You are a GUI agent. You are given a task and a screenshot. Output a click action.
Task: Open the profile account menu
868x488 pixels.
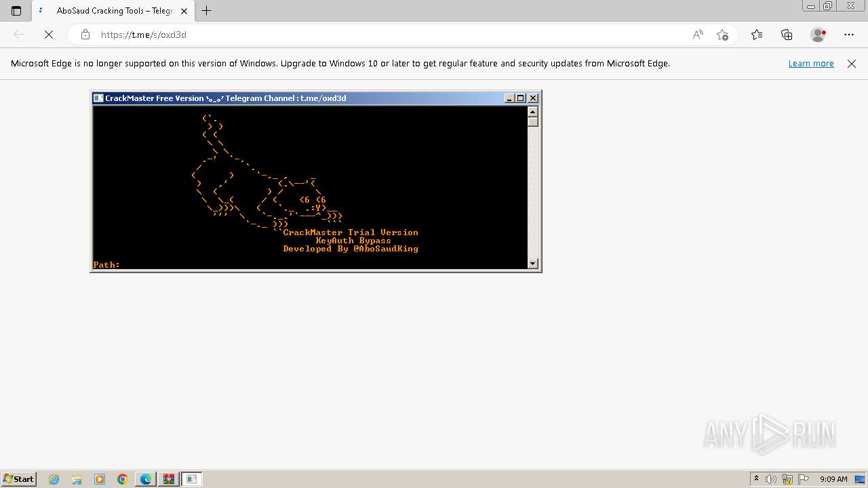pos(818,35)
